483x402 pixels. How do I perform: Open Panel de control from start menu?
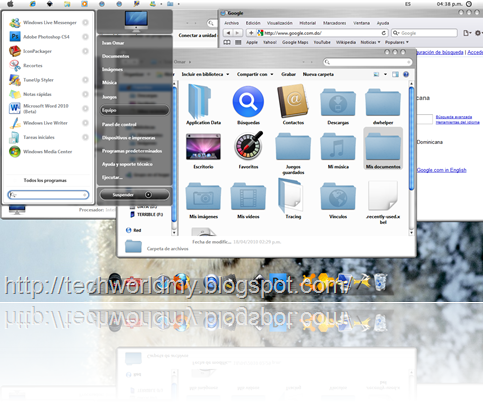pos(119,124)
